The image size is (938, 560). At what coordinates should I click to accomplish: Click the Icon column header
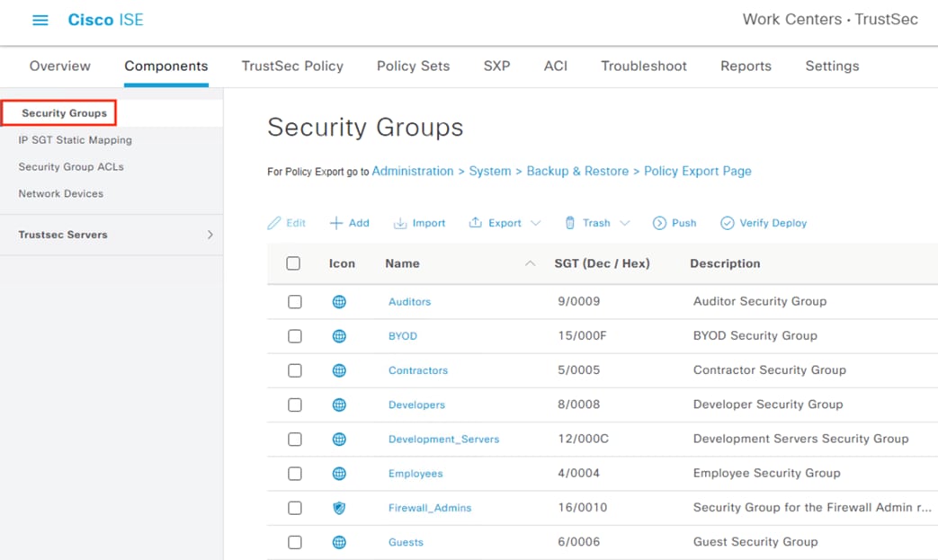click(342, 263)
